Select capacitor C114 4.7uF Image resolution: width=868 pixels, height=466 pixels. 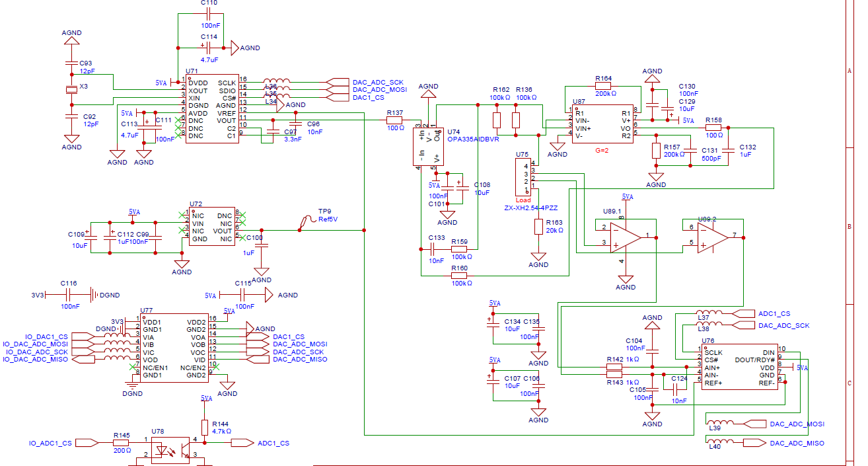(x=209, y=48)
